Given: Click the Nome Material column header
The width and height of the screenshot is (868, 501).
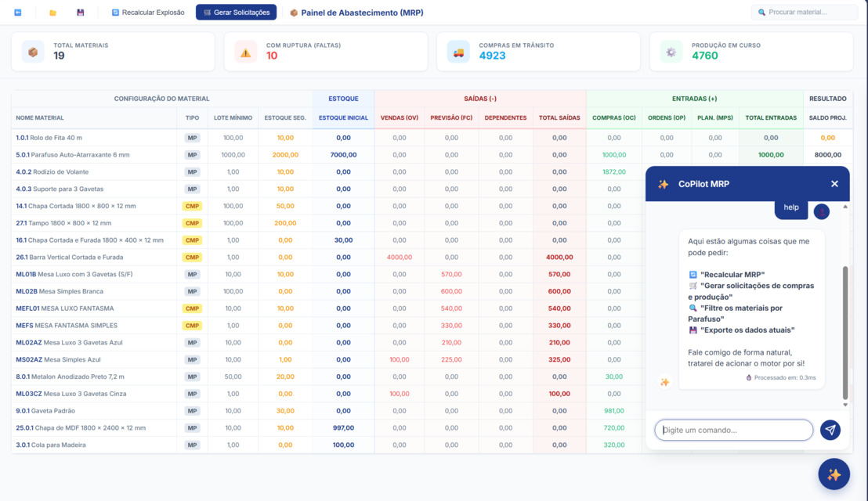Looking at the screenshot, I should (40, 118).
